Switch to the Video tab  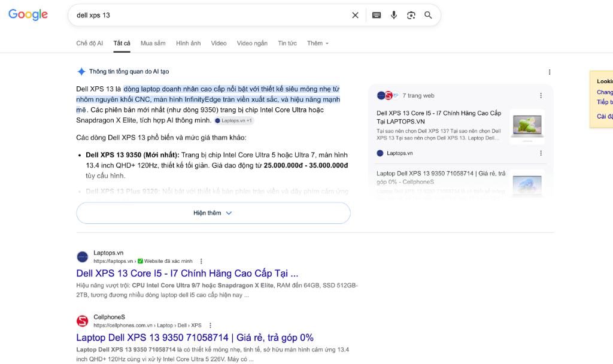(219, 43)
